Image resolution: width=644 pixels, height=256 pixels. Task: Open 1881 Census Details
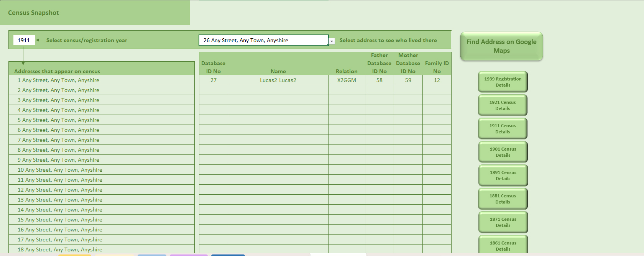[502, 199]
